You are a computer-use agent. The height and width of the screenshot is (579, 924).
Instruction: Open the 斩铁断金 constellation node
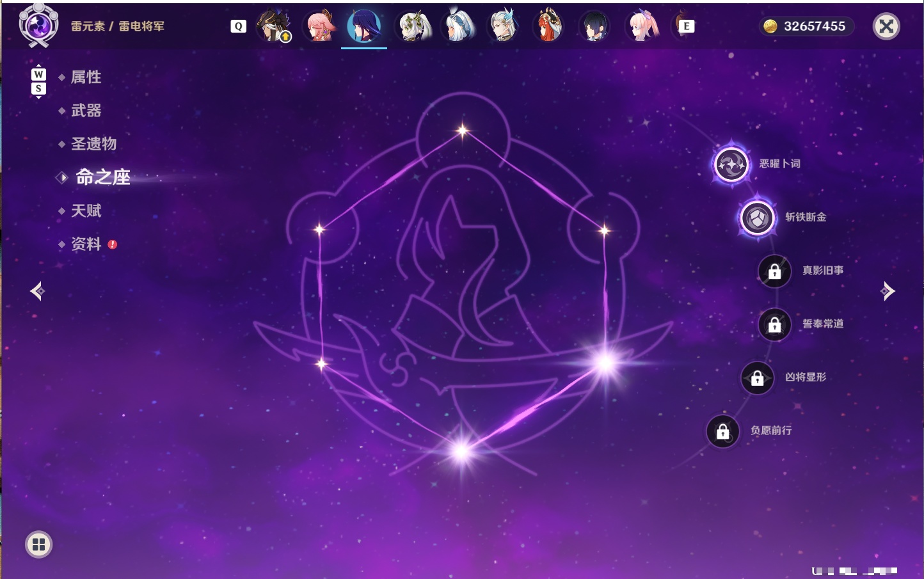pyautogui.click(x=758, y=218)
